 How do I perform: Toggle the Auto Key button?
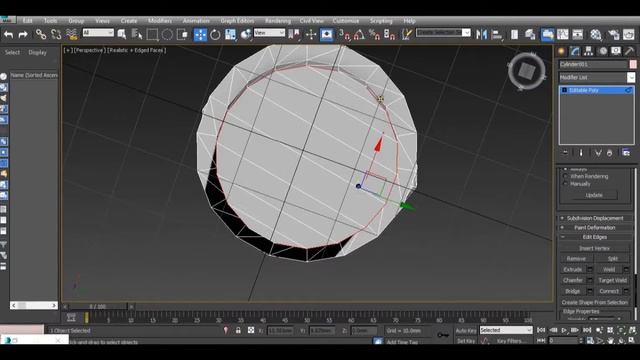pos(466,331)
